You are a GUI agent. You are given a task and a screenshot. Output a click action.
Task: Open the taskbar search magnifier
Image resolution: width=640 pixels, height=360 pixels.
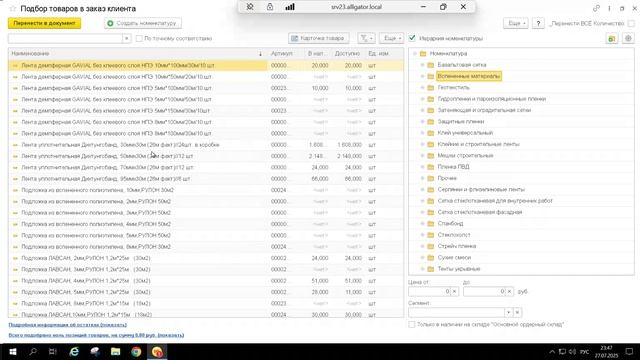pos(33,351)
